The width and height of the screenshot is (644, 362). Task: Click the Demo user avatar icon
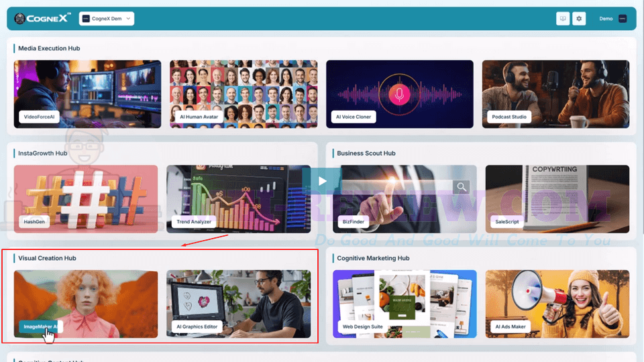623,19
